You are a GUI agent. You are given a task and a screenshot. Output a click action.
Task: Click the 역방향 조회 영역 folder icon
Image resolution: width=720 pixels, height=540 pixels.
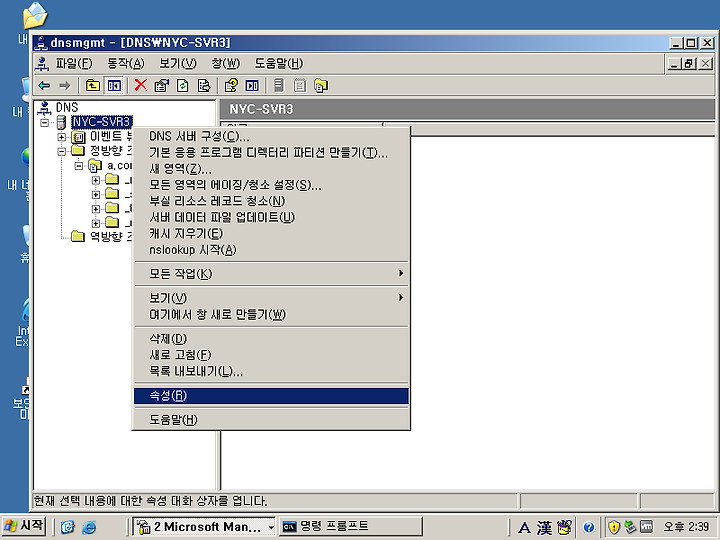click(78, 236)
